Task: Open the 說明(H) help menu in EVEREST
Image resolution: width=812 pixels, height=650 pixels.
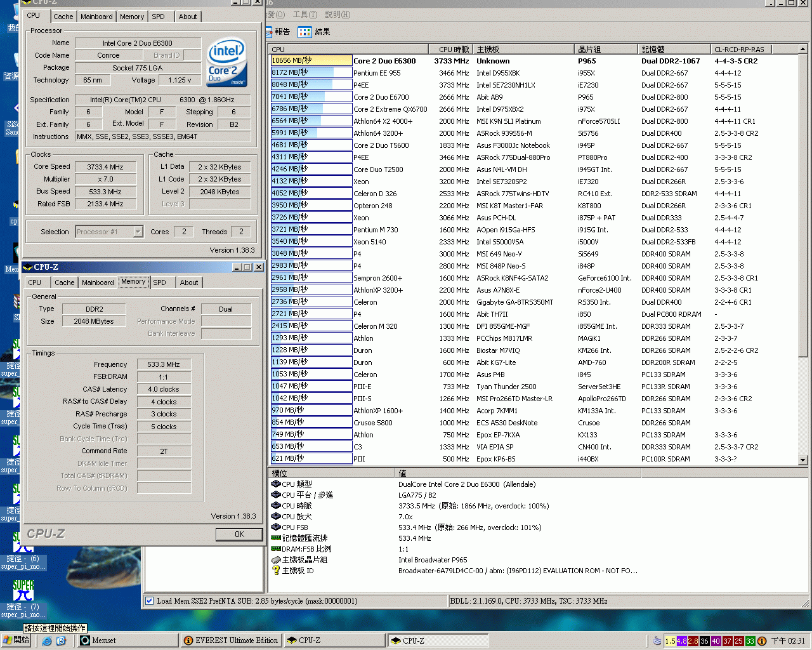Action: click(x=337, y=15)
